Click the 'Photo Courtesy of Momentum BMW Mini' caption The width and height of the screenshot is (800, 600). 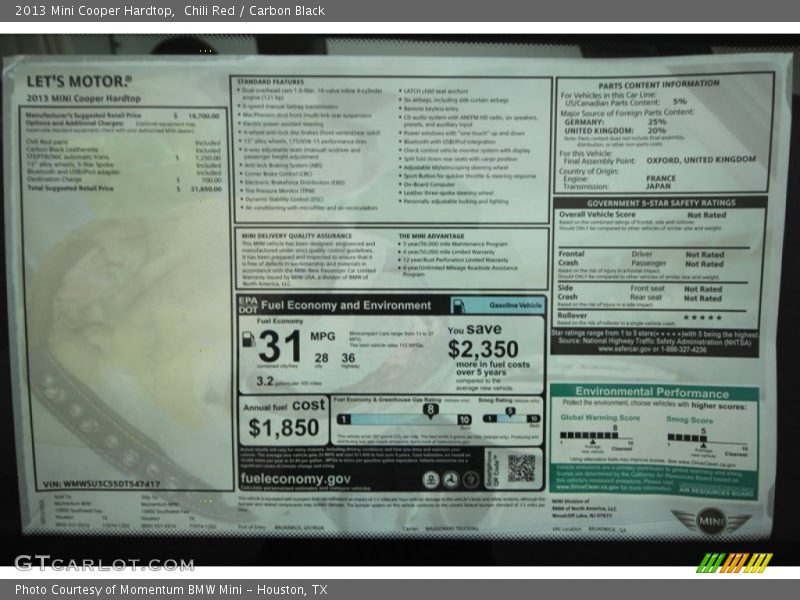171,590
